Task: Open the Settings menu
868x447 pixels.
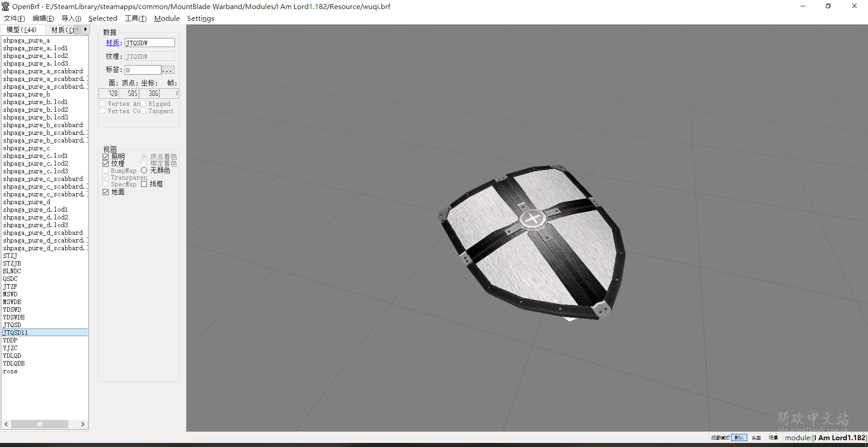Action: (x=200, y=19)
